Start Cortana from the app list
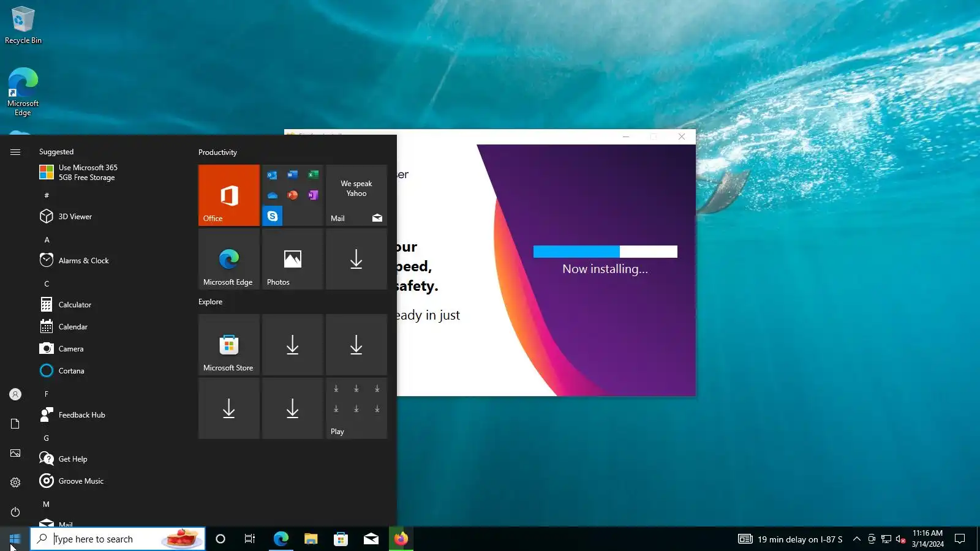This screenshot has width=980, height=551. pyautogui.click(x=110, y=371)
